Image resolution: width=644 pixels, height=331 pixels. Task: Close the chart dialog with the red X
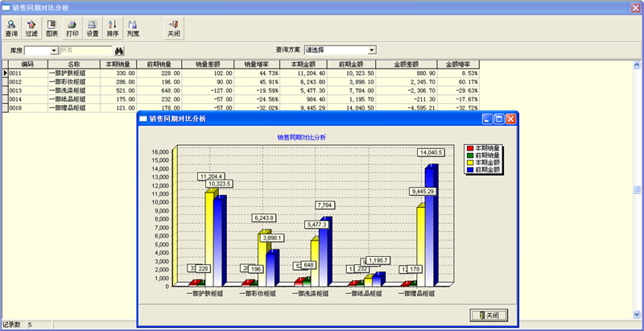point(510,119)
